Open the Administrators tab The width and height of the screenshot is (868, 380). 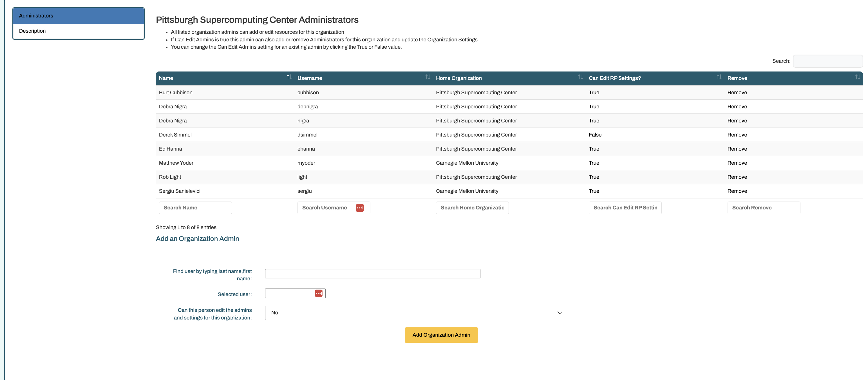79,16
